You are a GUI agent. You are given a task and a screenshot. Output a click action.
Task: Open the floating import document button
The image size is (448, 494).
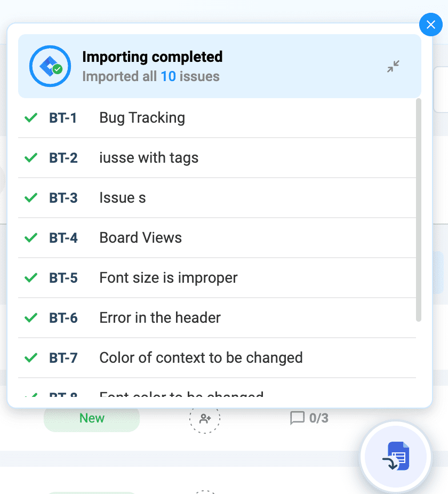point(396,456)
